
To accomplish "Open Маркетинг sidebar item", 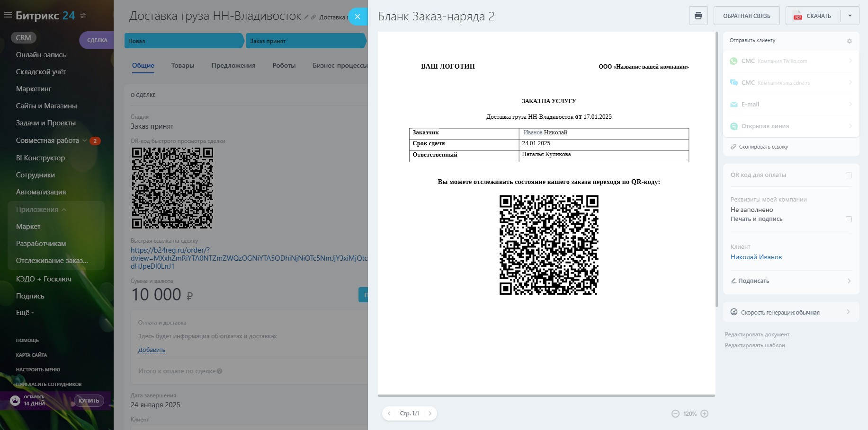I will (34, 89).
